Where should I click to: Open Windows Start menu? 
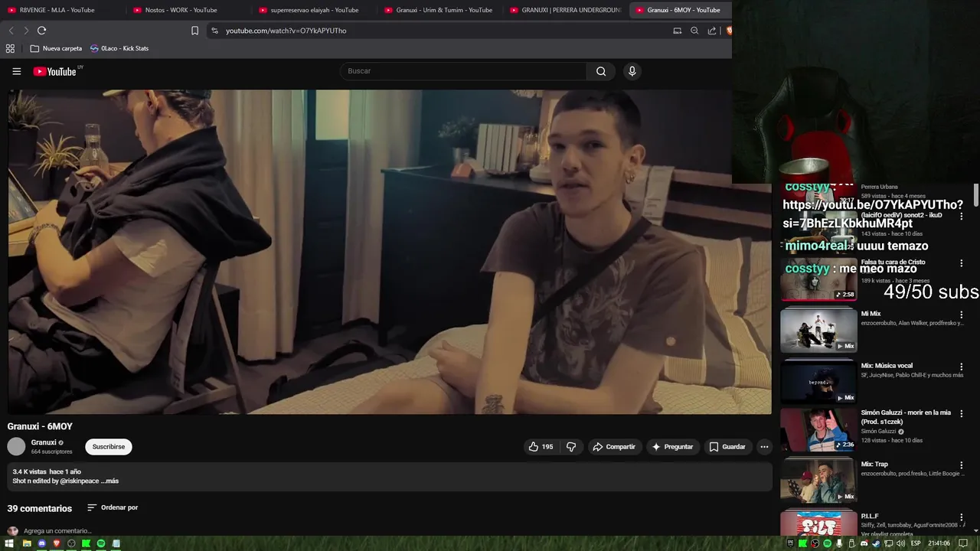[x=11, y=543]
